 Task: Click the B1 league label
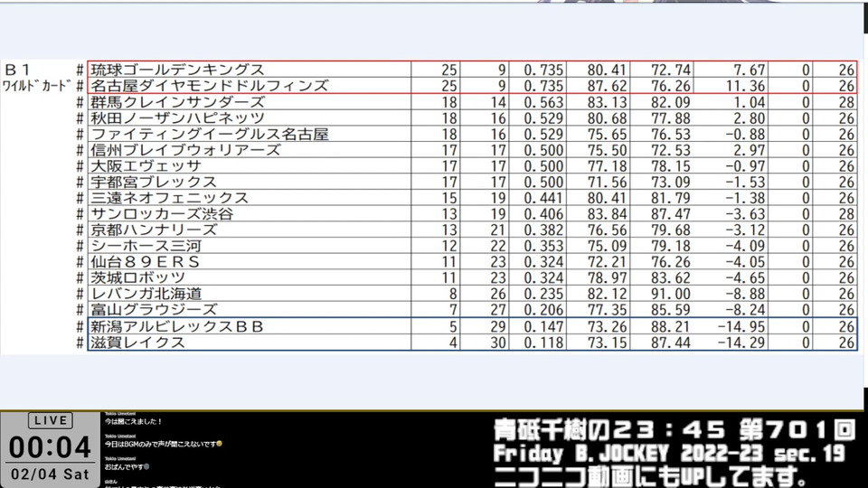click(x=18, y=70)
